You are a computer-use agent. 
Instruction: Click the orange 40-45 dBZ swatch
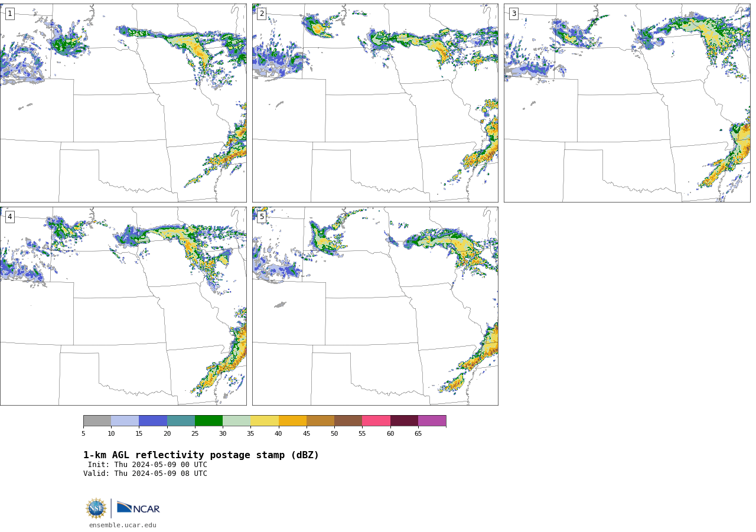292,420
